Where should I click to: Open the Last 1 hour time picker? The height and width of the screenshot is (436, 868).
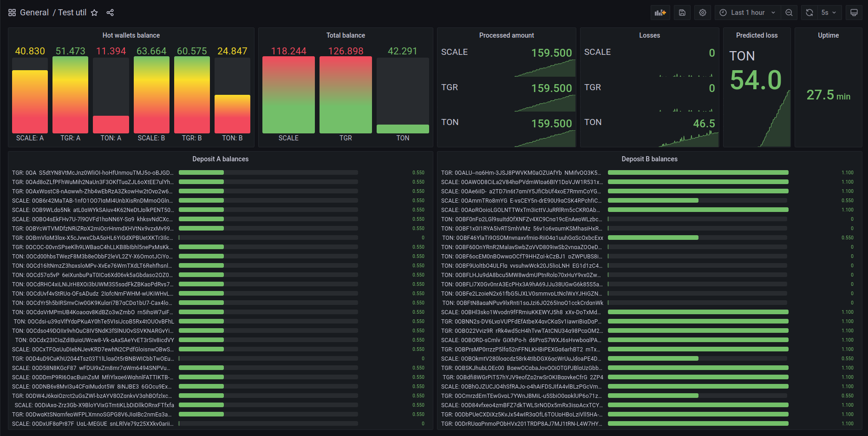click(747, 13)
